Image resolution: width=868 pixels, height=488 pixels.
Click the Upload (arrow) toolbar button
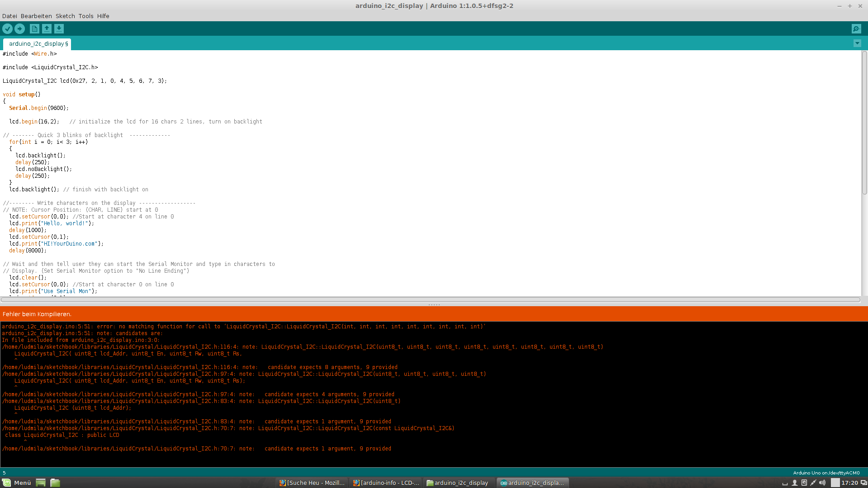click(x=19, y=29)
